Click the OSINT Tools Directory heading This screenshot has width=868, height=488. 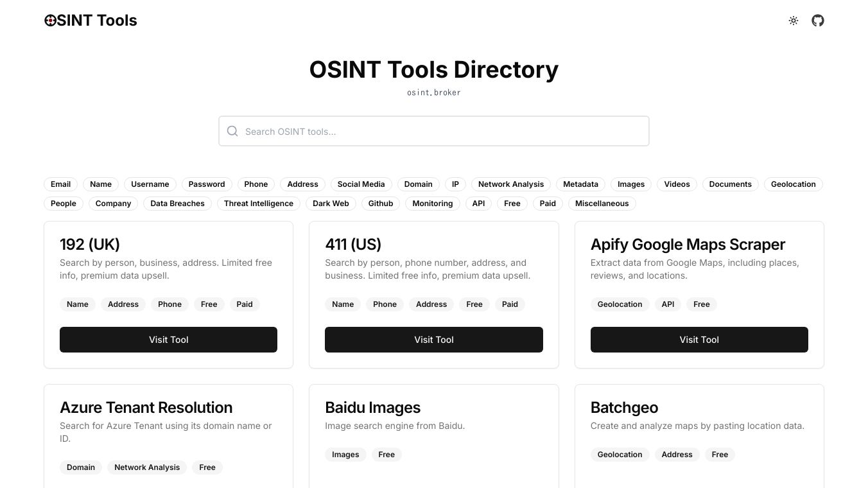pyautogui.click(x=434, y=69)
